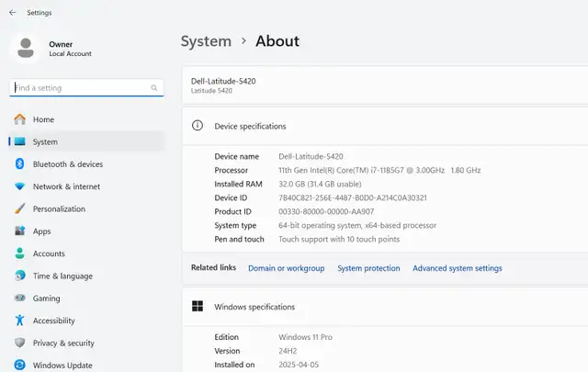Screen dimensions: 588x372
Task: Click the System monitor icon
Action: tap(19, 141)
